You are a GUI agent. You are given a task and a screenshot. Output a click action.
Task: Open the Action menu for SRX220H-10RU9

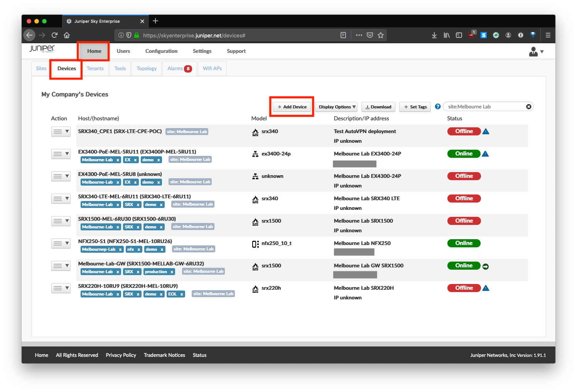coord(61,288)
